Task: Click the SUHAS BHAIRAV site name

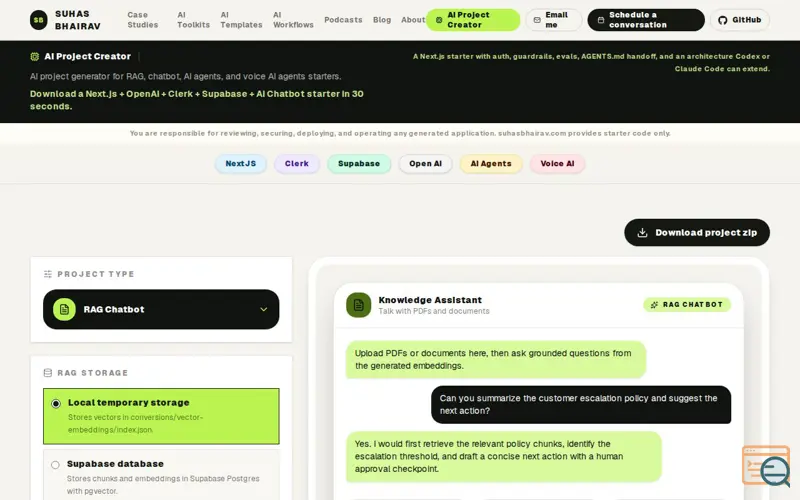Action: (78, 20)
